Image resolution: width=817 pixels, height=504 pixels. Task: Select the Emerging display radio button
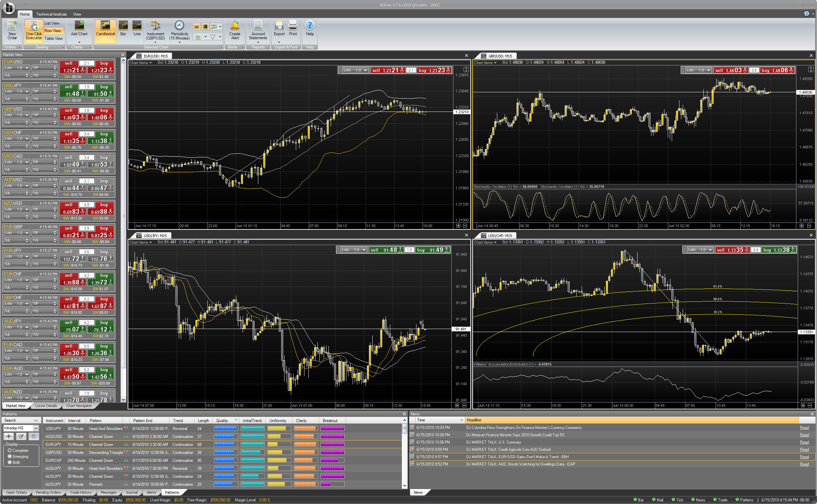point(10,456)
